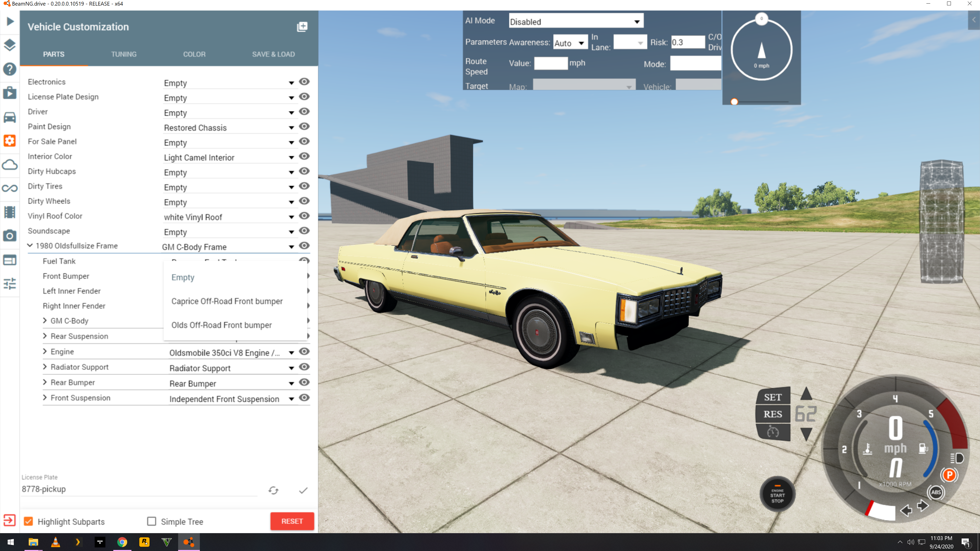Image resolution: width=980 pixels, height=551 pixels.
Task: Expand the GM C-Body subtree
Action: tap(45, 321)
